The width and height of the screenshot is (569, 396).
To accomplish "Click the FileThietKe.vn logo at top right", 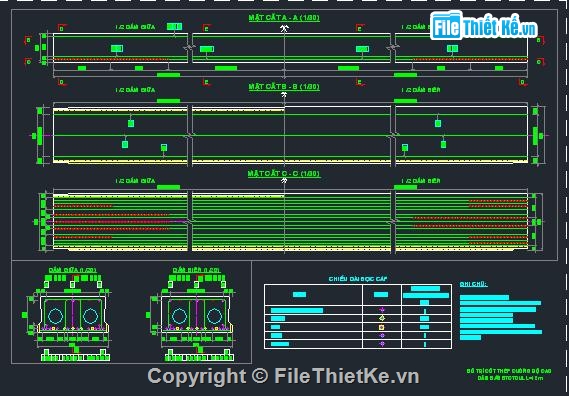I will (x=483, y=25).
